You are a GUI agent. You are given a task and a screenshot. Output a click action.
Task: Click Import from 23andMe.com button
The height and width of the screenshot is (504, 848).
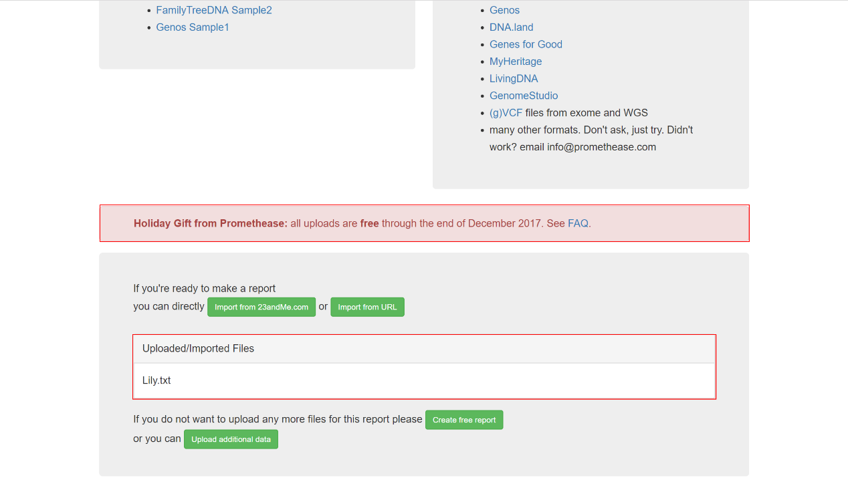pyautogui.click(x=261, y=307)
